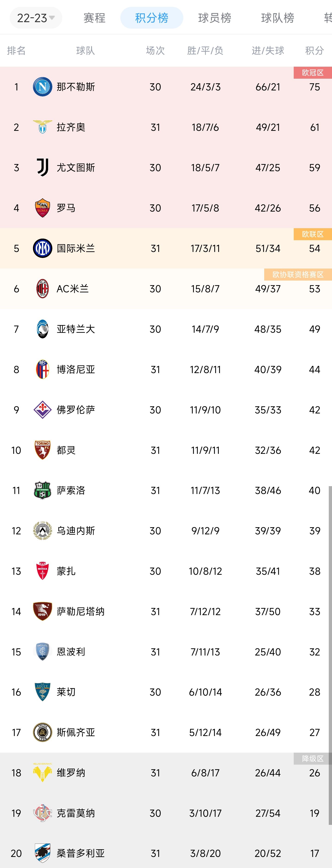Go to the 球队榜 tab
The height and width of the screenshot is (868, 332).
tap(278, 18)
